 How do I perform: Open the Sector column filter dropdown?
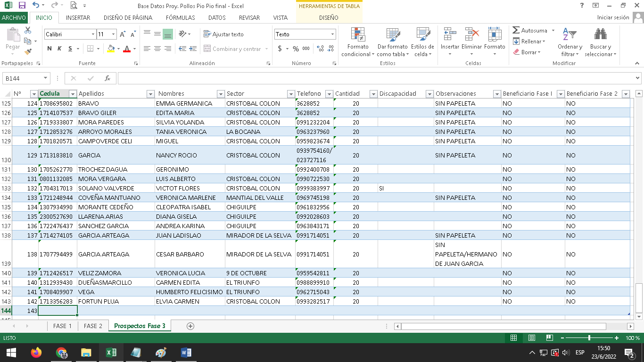pyautogui.click(x=290, y=94)
